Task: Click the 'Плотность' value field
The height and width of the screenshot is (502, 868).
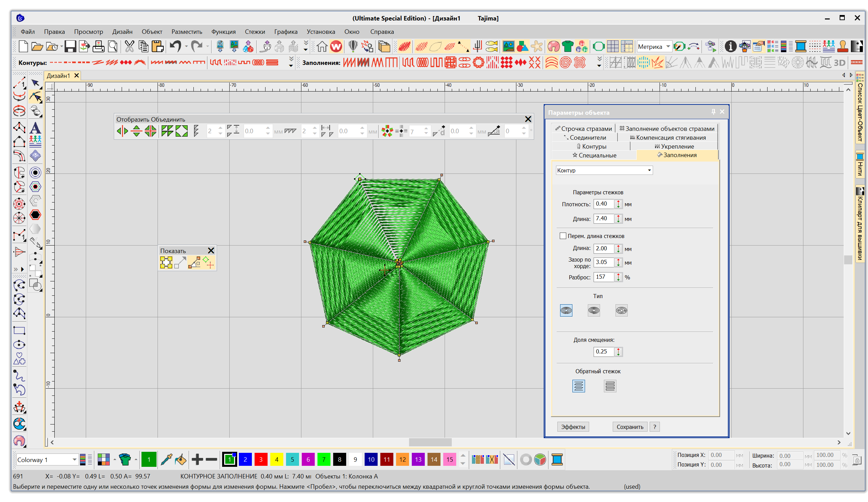Action: (x=603, y=204)
